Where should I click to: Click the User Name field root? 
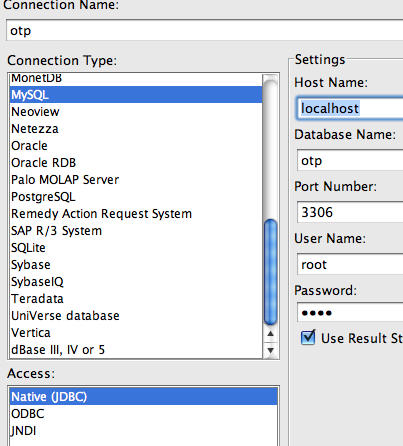pos(350,264)
